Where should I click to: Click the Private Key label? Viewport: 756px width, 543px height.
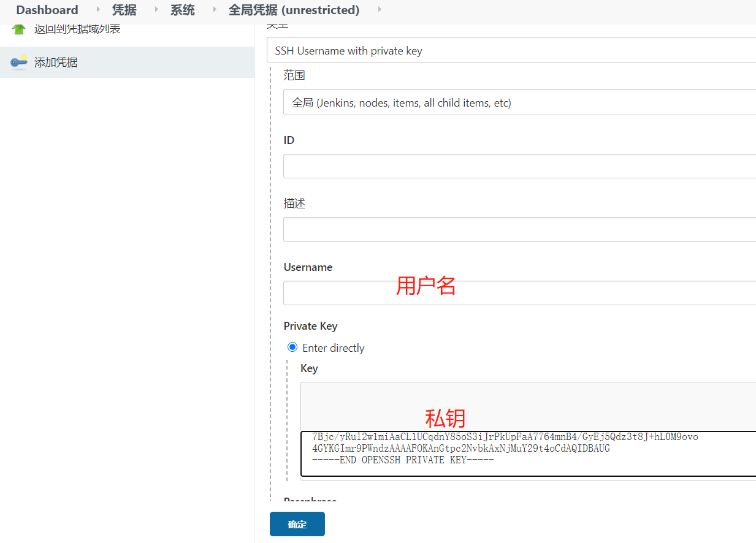click(x=310, y=326)
